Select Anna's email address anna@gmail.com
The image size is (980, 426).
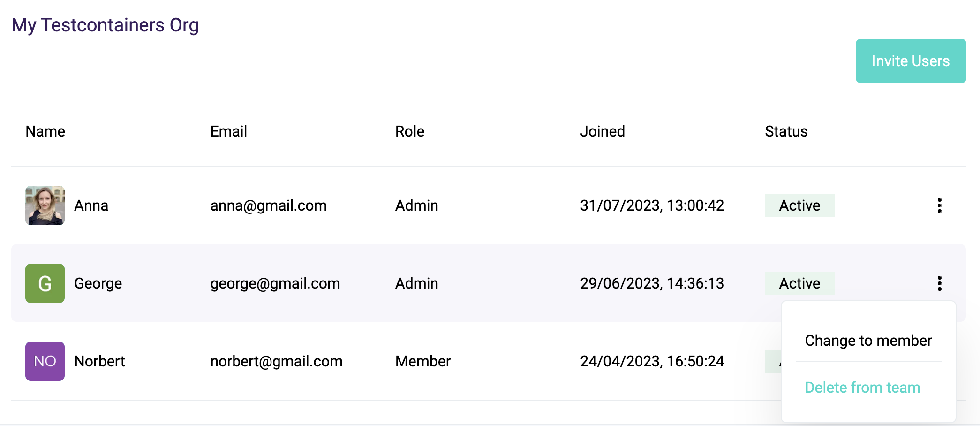(x=269, y=205)
